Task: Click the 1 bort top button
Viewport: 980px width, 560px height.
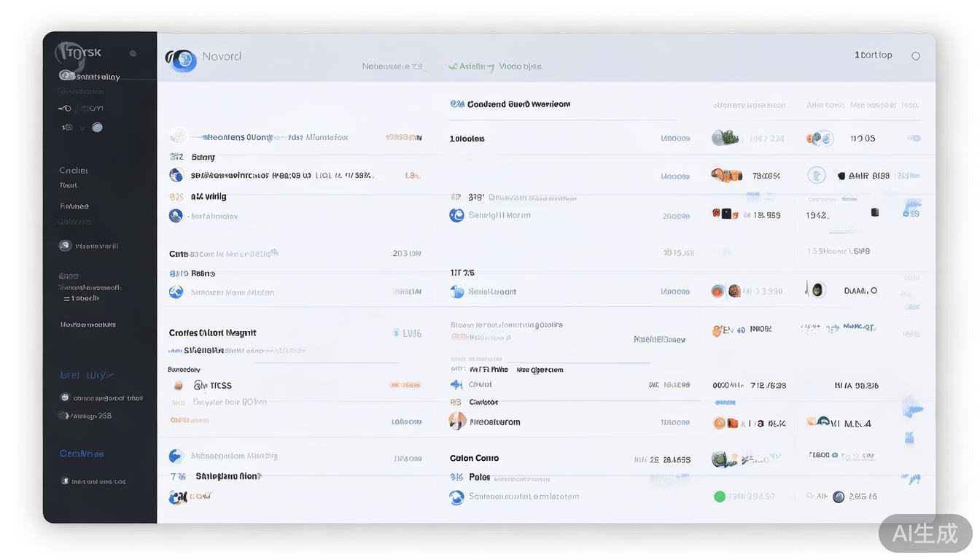Action: 873,55
